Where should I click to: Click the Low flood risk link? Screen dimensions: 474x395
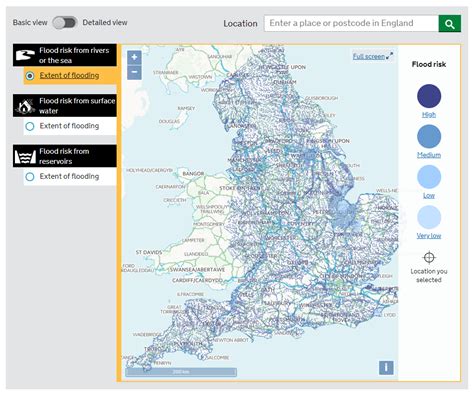[429, 195]
